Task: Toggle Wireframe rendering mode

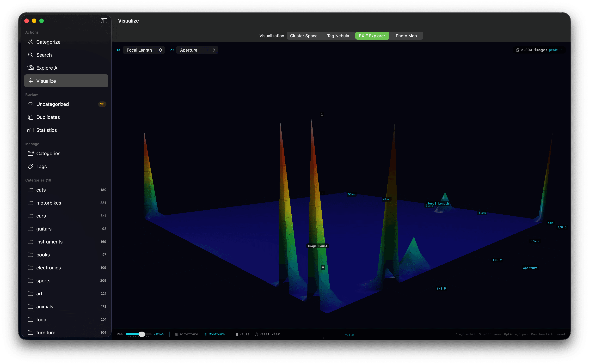Action: [x=186, y=334]
